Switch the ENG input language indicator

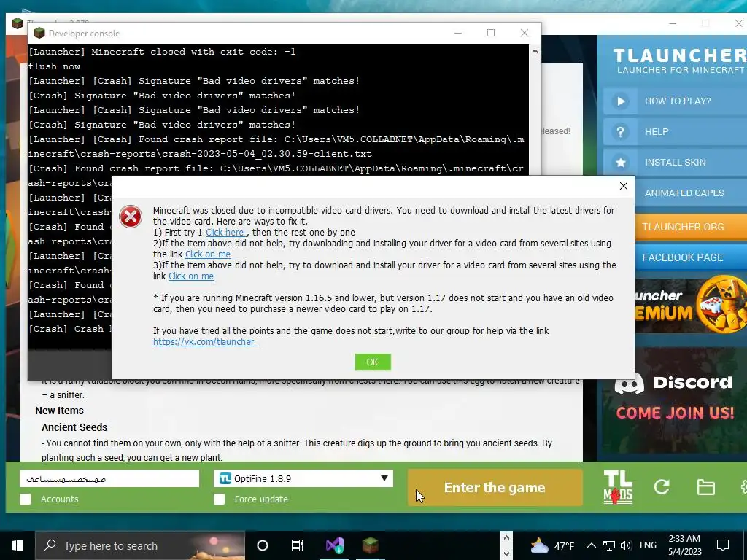click(648, 545)
